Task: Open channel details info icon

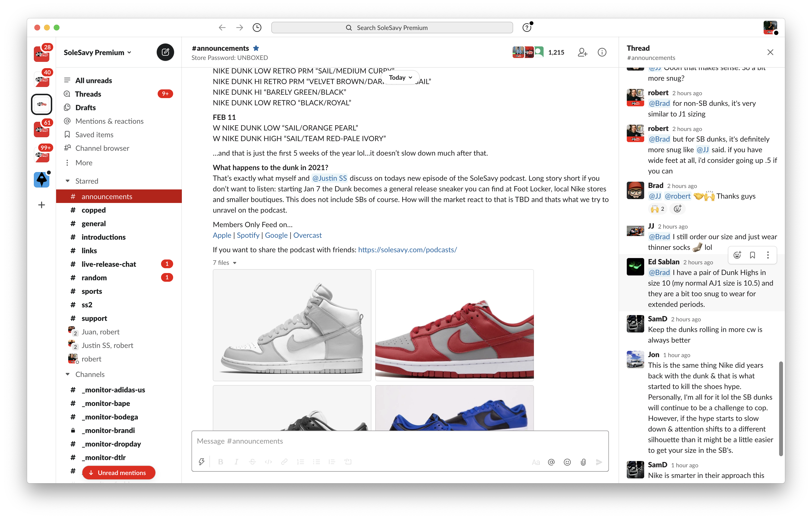Action: 602,52
